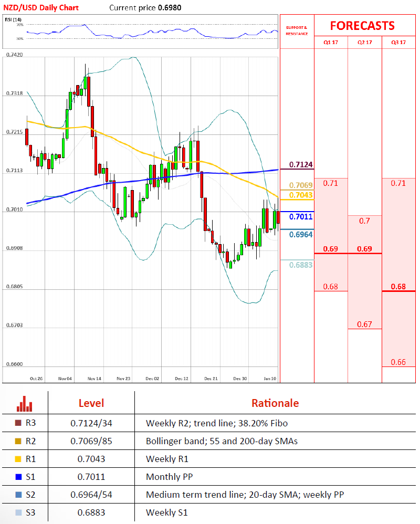Click the 0.7011 support level label
420x524 pixels.
click(x=301, y=216)
